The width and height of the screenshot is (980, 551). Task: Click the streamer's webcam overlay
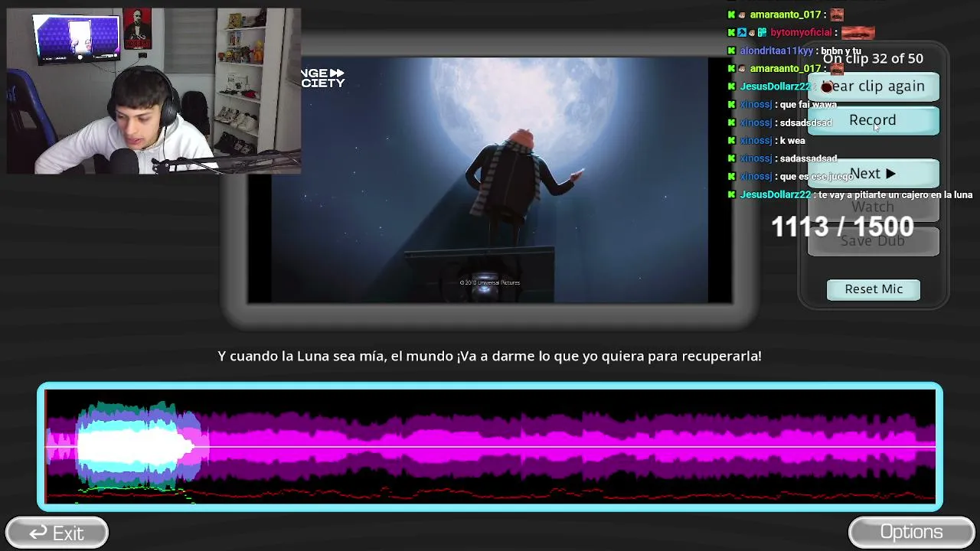[x=154, y=91]
